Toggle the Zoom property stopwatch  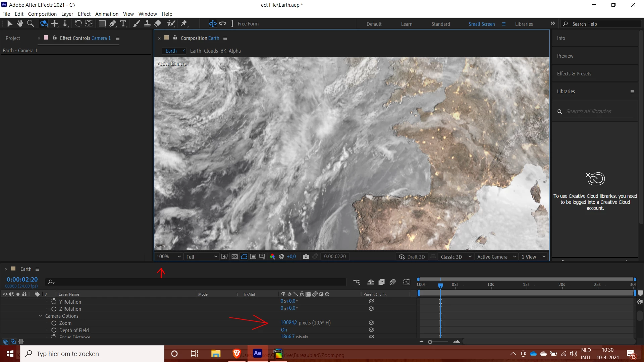click(54, 323)
